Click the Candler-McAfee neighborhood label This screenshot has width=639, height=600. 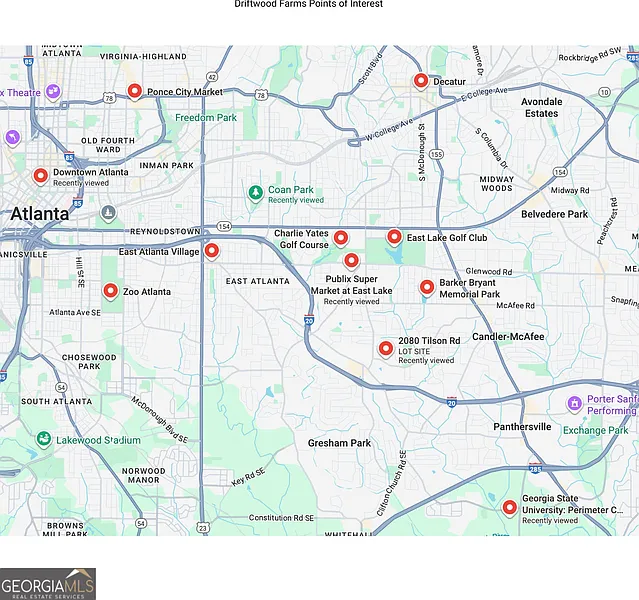click(508, 337)
